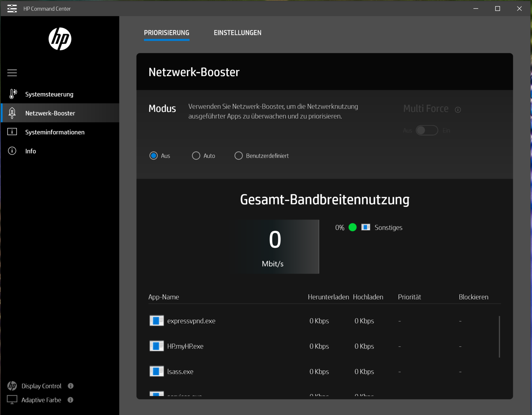Viewport: 532px width, 415px height.
Task: Choose the Benutzerdefiniert mode option
Action: (x=239, y=156)
